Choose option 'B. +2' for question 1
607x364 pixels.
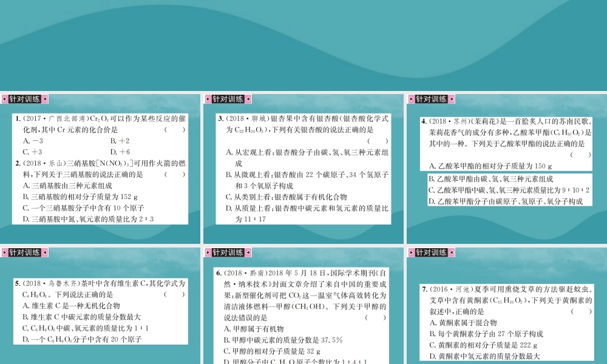(x=120, y=141)
